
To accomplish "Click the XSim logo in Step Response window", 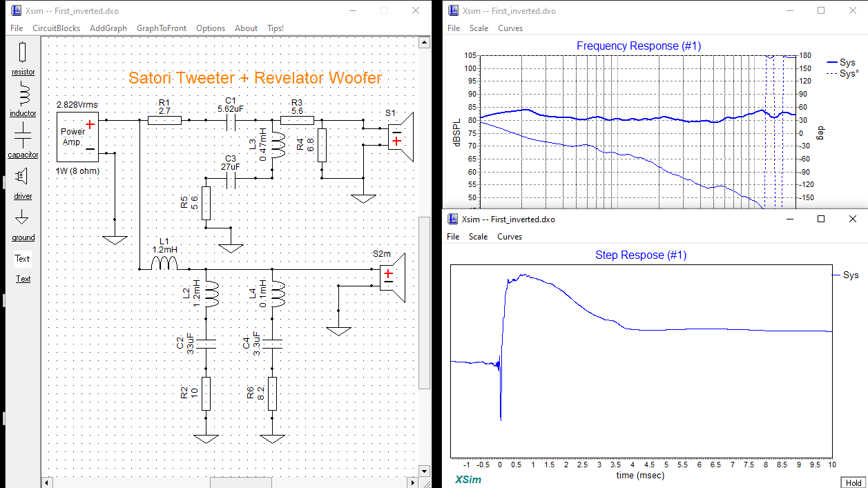I will (468, 479).
